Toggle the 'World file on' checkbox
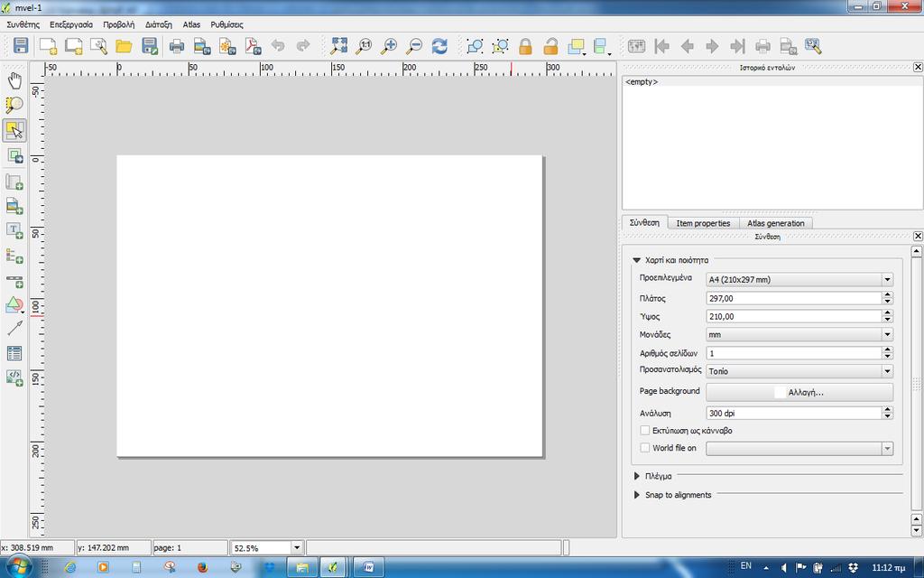 coord(644,448)
